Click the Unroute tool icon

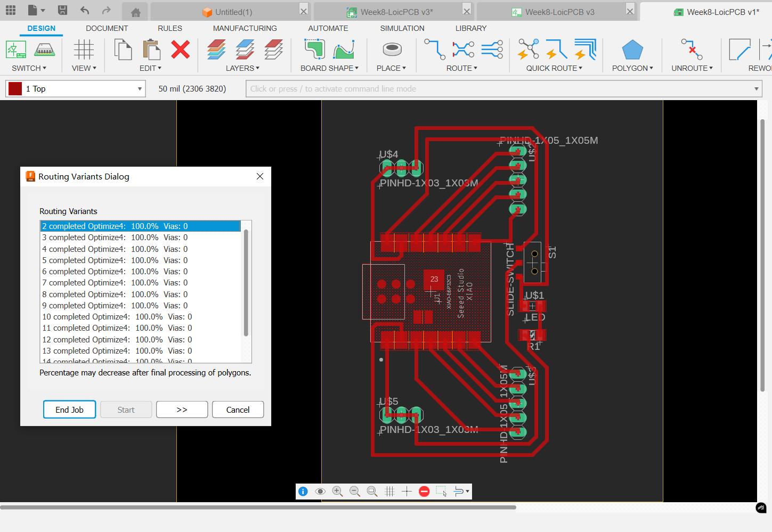[692, 50]
